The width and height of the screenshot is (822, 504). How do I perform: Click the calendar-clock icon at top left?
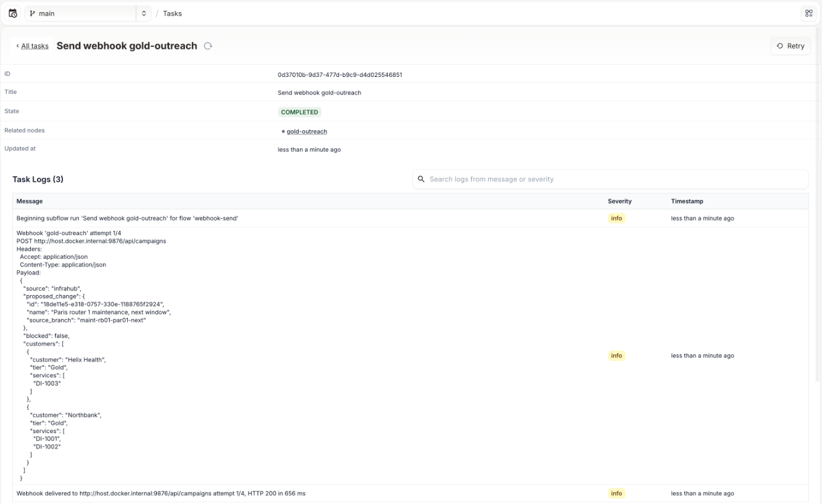click(13, 13)
